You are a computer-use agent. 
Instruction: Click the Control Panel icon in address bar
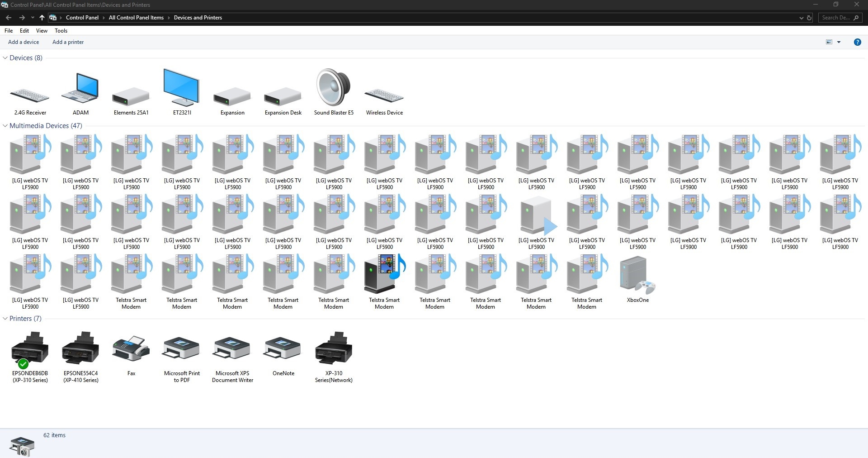(53, 18)
